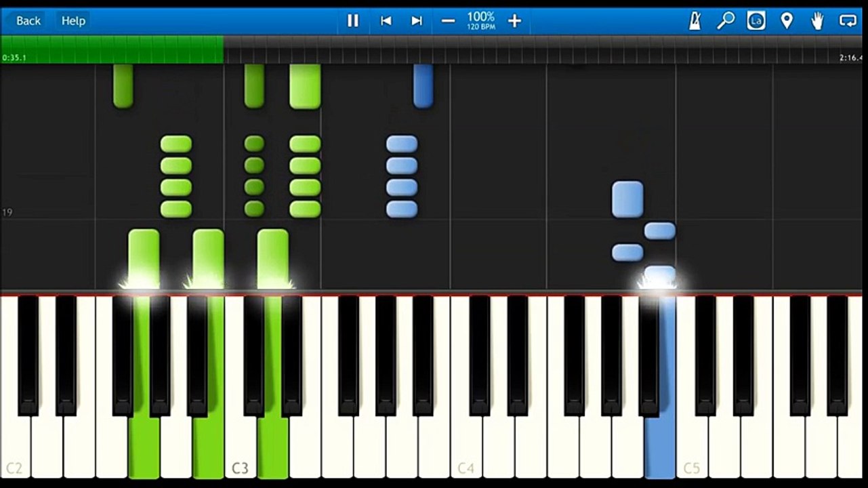Pause the song playback
This screenshot has height=488, width=868.
pyautogui.click(x=353, y=21)
